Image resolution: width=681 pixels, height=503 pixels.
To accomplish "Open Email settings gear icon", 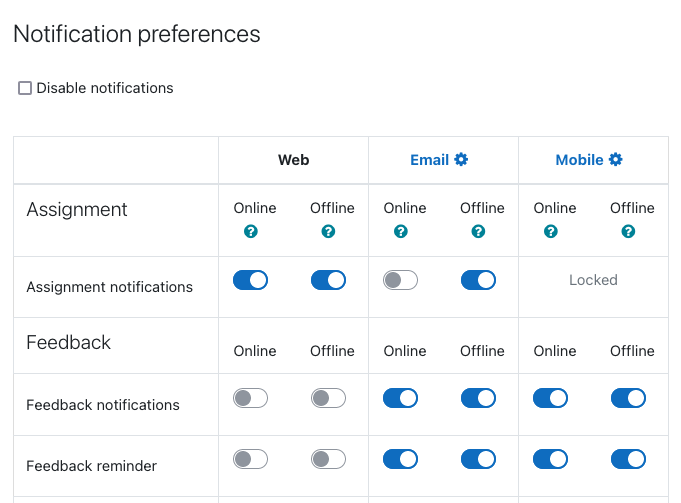I will [x=461, y=159].
